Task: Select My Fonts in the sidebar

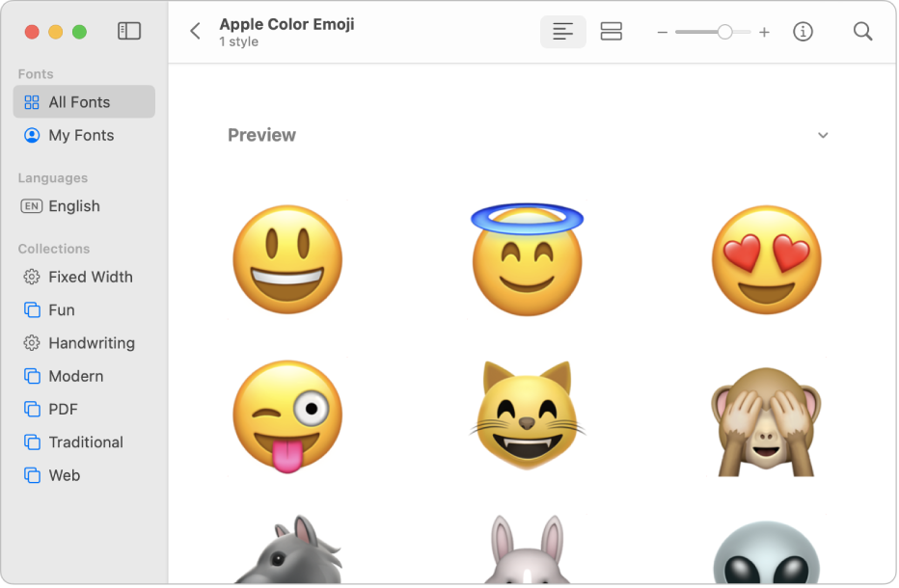Action: click(x=84, y=135)
